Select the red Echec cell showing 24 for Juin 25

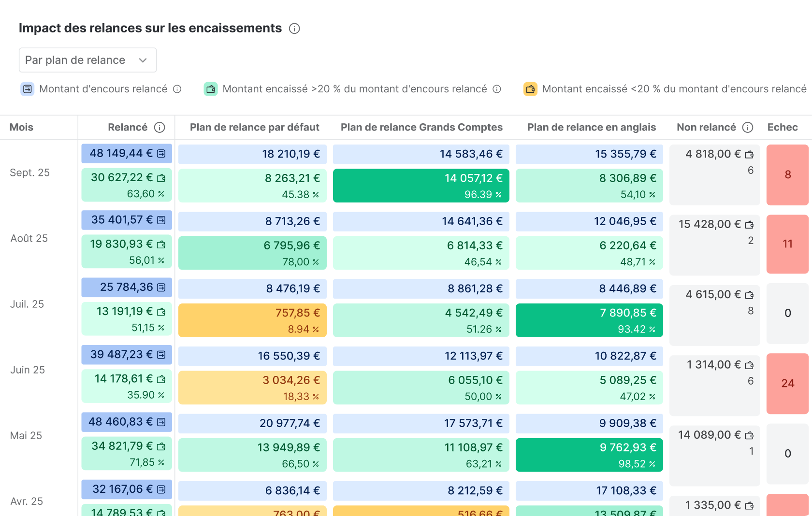click(x=787, y=384)
